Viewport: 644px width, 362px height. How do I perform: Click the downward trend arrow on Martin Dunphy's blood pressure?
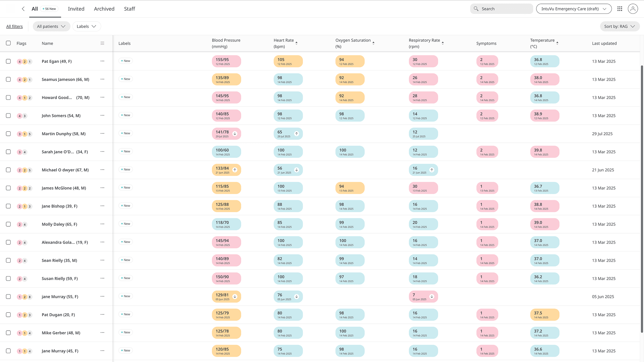coord(235,133)
